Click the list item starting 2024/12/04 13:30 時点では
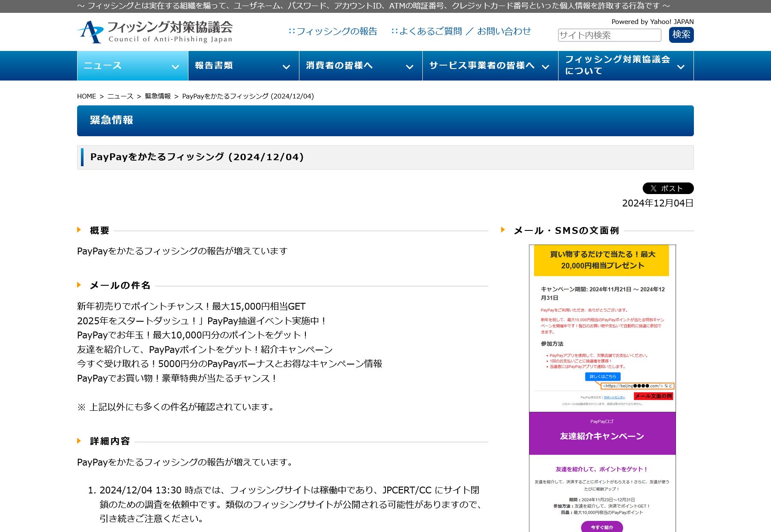Image resolution: width=771 pixels, height=532 pixels. 292,504
